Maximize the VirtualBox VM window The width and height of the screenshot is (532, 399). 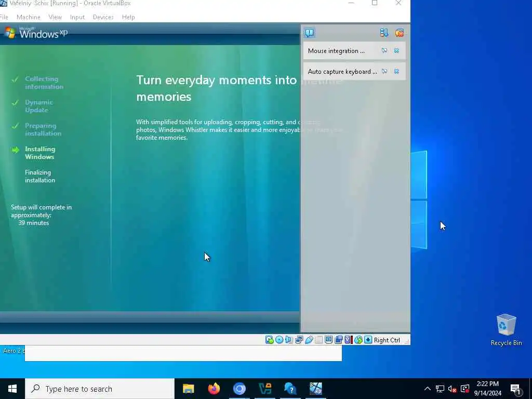tap(375, 3)
